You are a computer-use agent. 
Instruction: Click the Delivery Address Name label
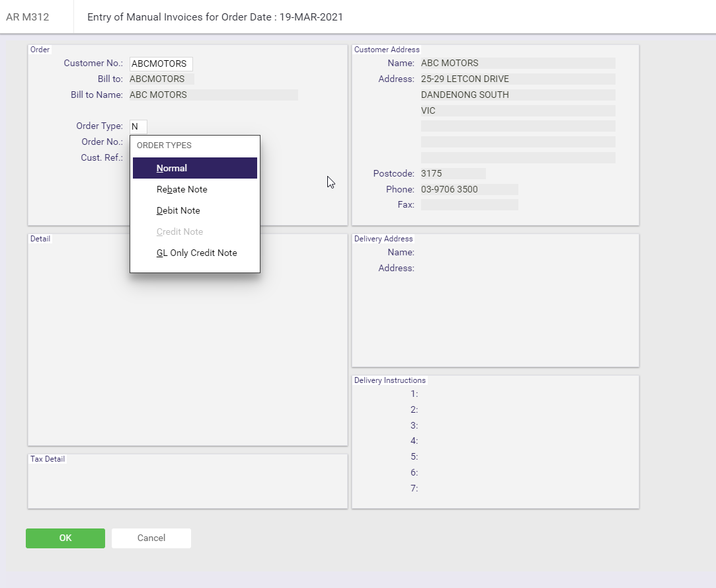tap(401, 252)
